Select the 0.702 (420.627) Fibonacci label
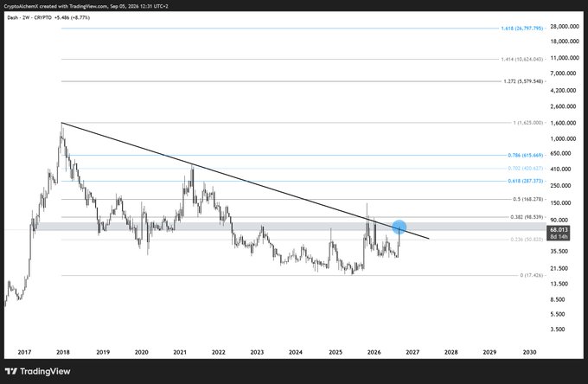The width and height of the screenshot is (588, 384). tap(526, 169)
